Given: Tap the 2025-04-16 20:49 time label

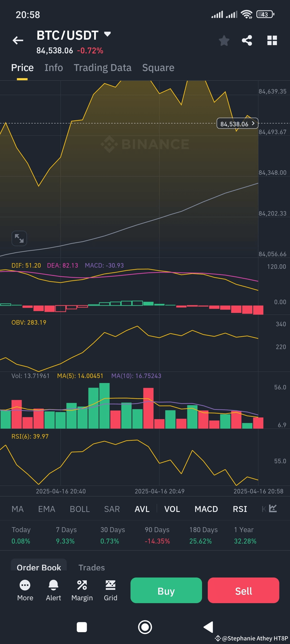Looking at the screenshot, I should tap(160, 491).
